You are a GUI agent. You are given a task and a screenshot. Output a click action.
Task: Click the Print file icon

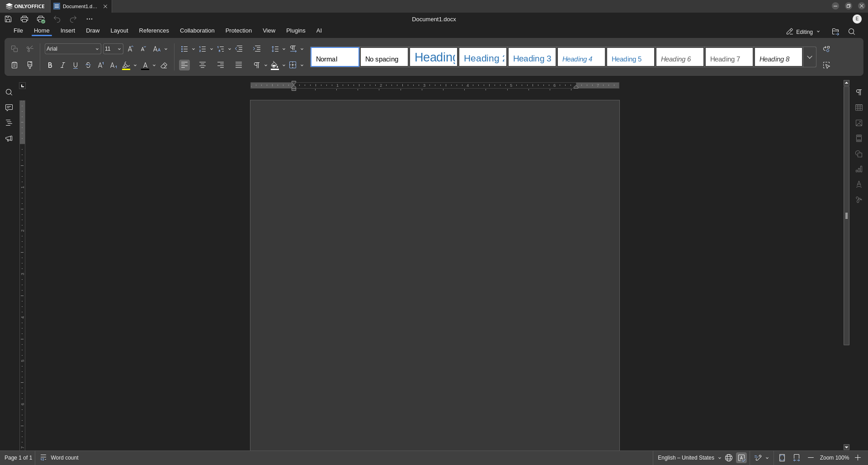point(24,19)
